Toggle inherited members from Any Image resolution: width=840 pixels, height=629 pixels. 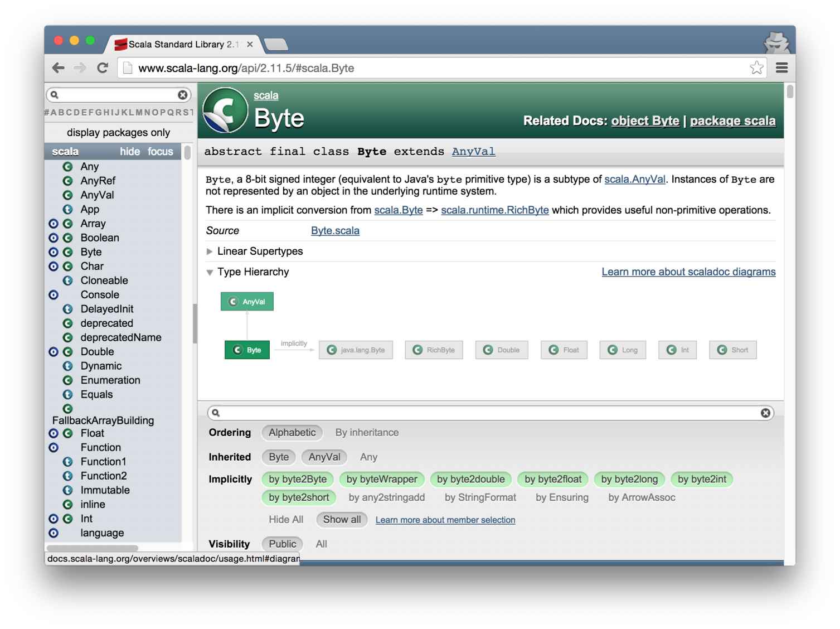[368, 457]
